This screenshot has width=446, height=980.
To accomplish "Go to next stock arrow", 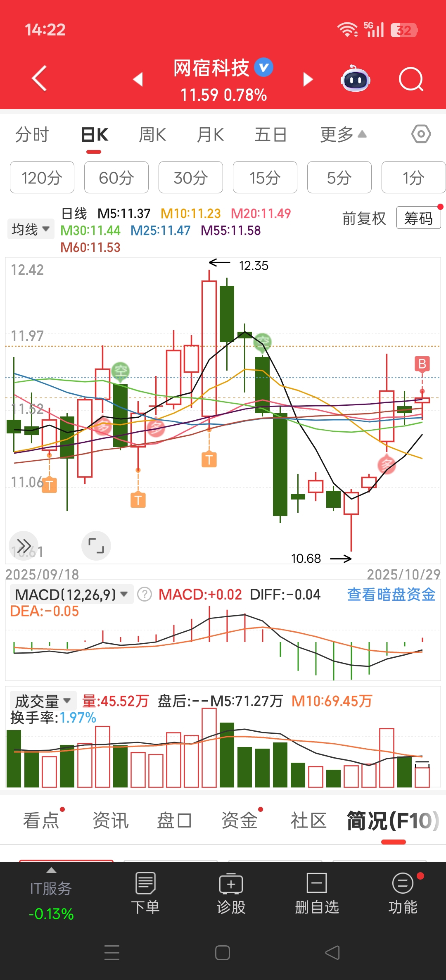I will point(308,79).
